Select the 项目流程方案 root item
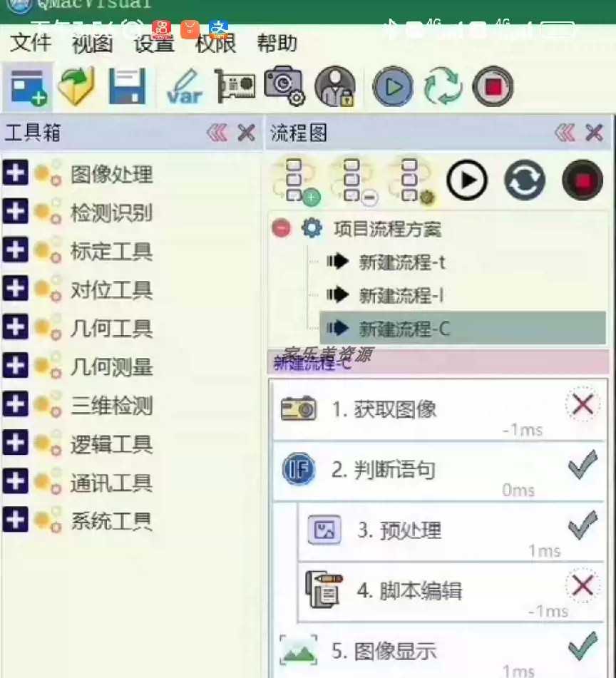Viewport: 616px width, 678px height. [387, 229]
